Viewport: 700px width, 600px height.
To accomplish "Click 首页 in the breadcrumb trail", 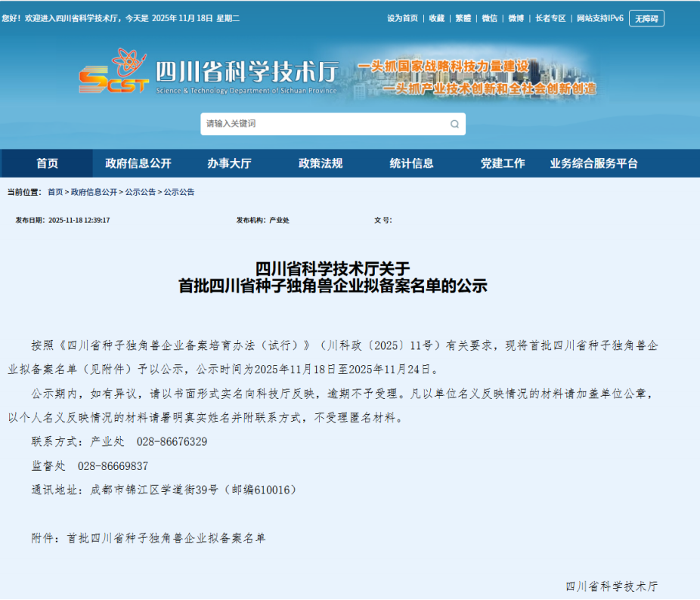I will tap(55, 192).
